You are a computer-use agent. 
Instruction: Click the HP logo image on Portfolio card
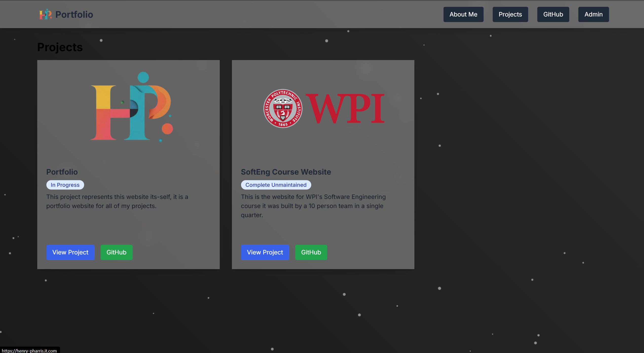tap(132, 106)
